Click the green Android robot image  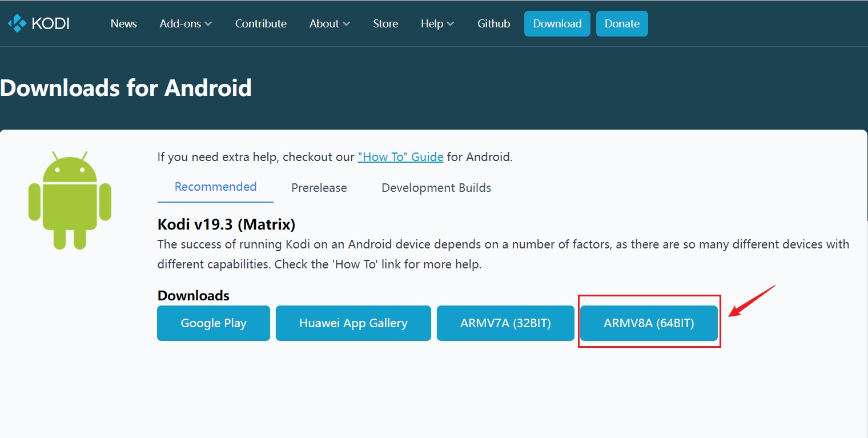click(x=70, y=200)
